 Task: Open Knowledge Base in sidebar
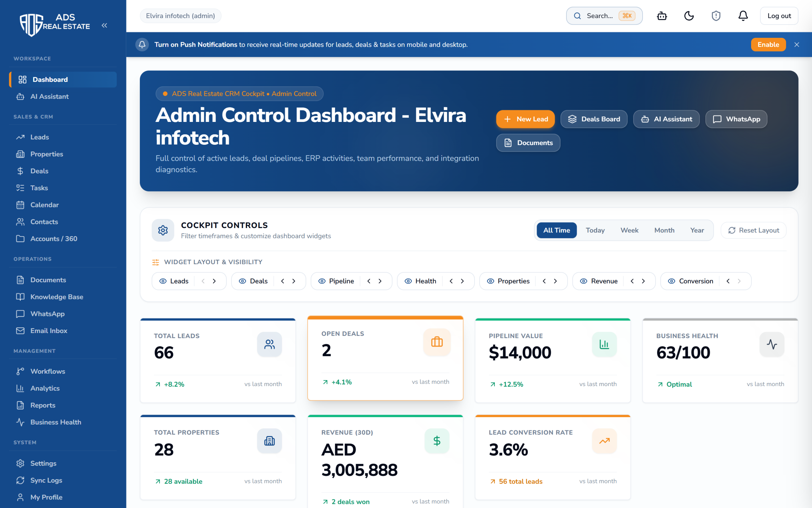tap(63, 297)
